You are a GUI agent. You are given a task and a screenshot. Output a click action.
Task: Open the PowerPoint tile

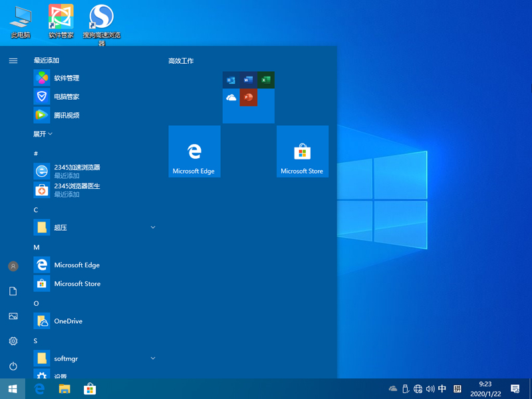[248, 98]
